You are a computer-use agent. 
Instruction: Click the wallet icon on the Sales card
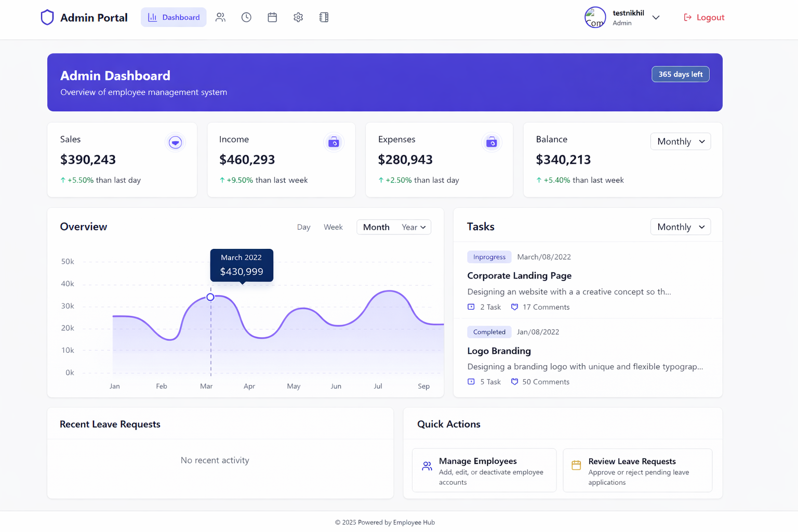click(176, 142)
